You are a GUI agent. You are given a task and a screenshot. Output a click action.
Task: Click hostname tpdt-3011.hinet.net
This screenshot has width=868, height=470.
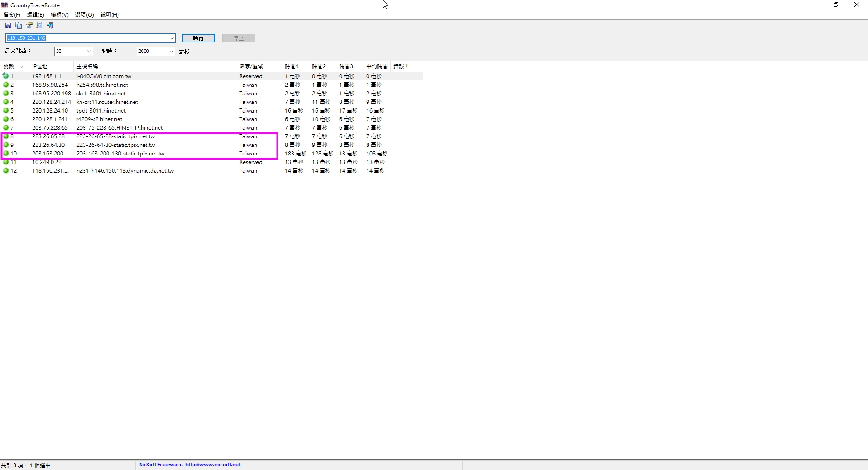point(101,111)
